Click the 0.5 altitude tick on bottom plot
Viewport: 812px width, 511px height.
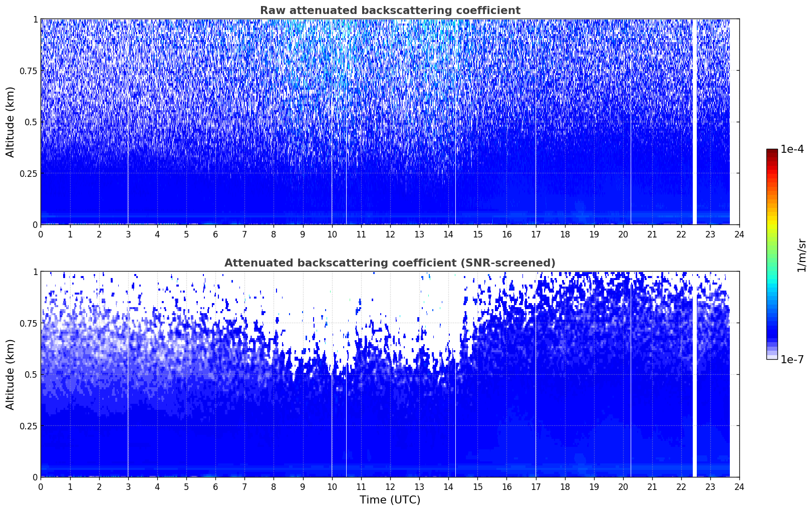coord(32,374)
